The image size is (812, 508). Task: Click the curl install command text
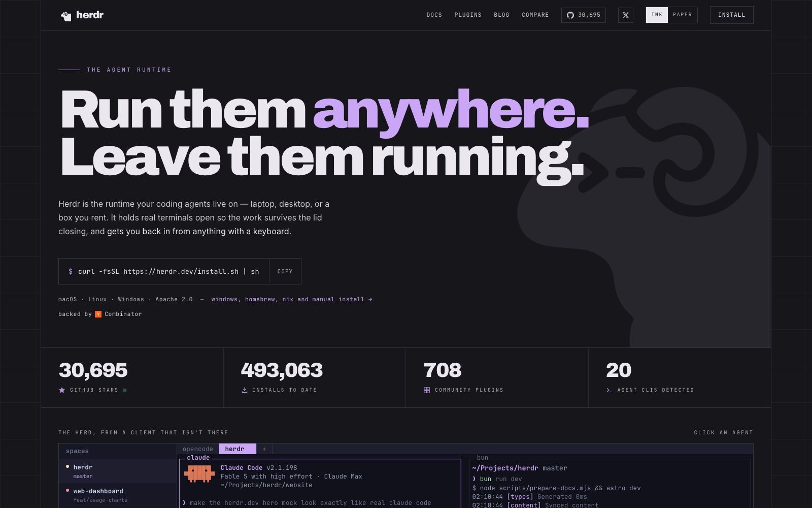click(x=168, y=272)
